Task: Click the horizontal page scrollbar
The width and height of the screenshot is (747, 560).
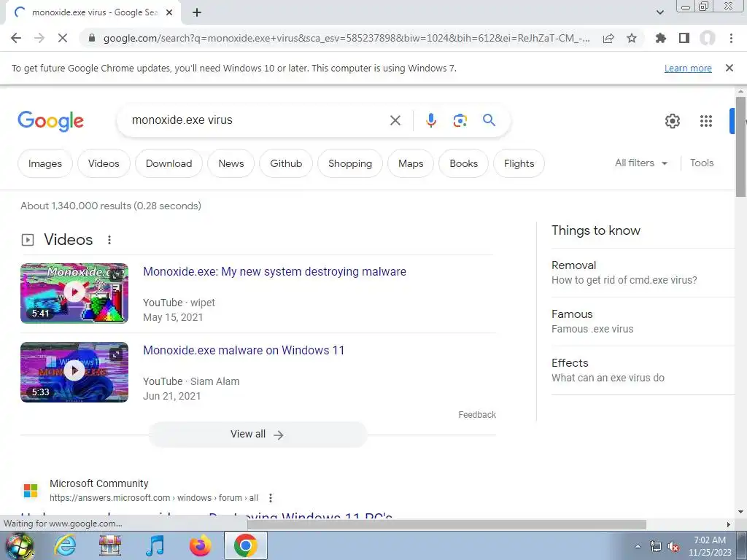Action: [x=446, y=524]
